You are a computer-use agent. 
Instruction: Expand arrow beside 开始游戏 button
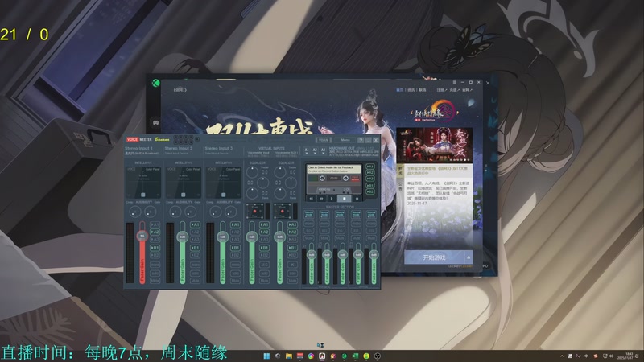(x=469, y=257)
